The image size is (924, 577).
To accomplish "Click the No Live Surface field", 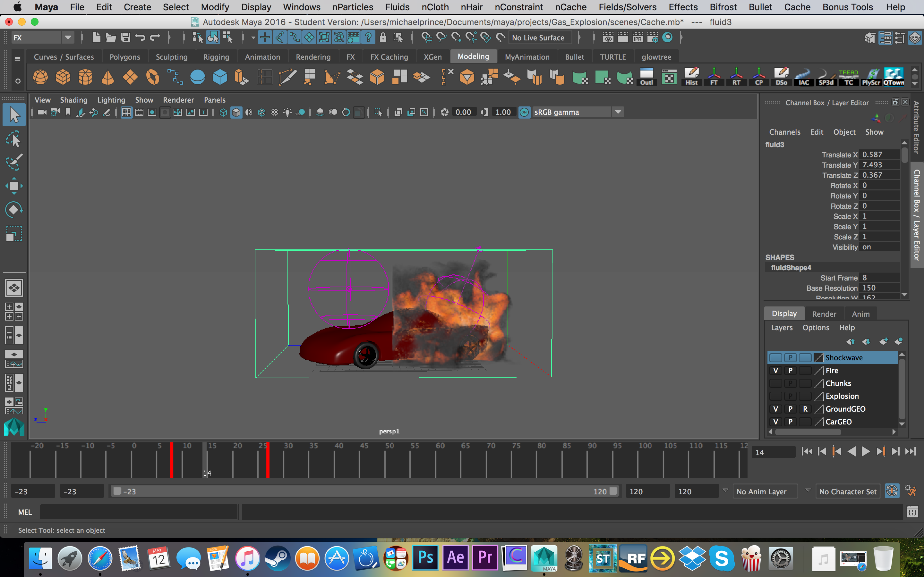I will tap(538, 38).
